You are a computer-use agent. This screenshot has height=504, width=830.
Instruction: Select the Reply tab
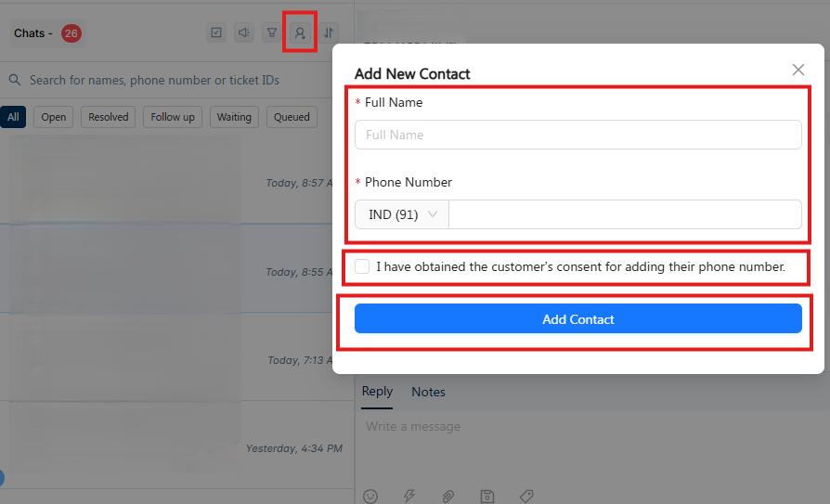tap(377, 392)
